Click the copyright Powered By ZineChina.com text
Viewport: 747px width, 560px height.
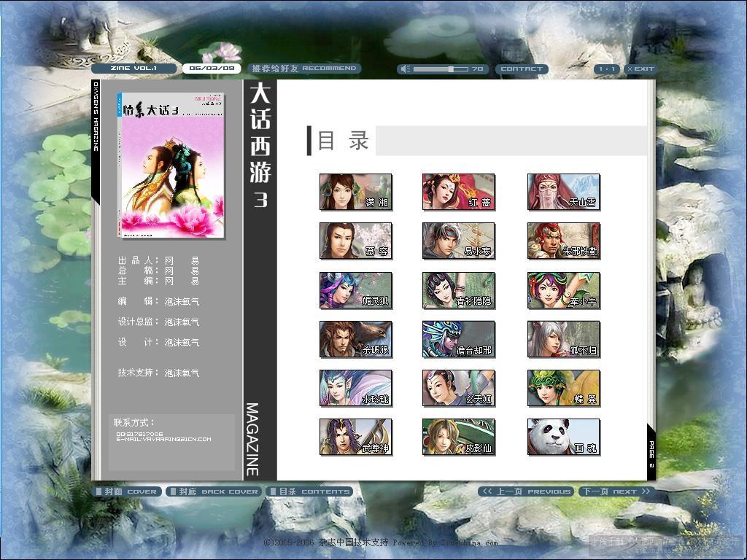point(381,542)
